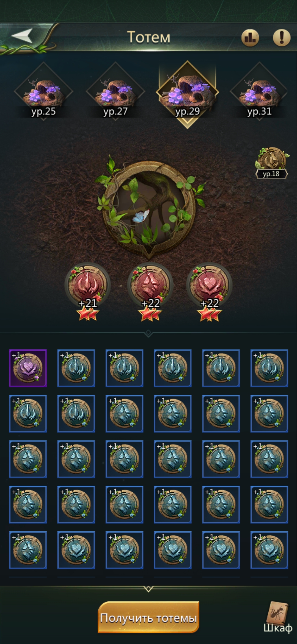The width and height of the screenshot is (297, 644).
Task: Select the active ур.29 nest tab
Action: click(x=187, y=94)
